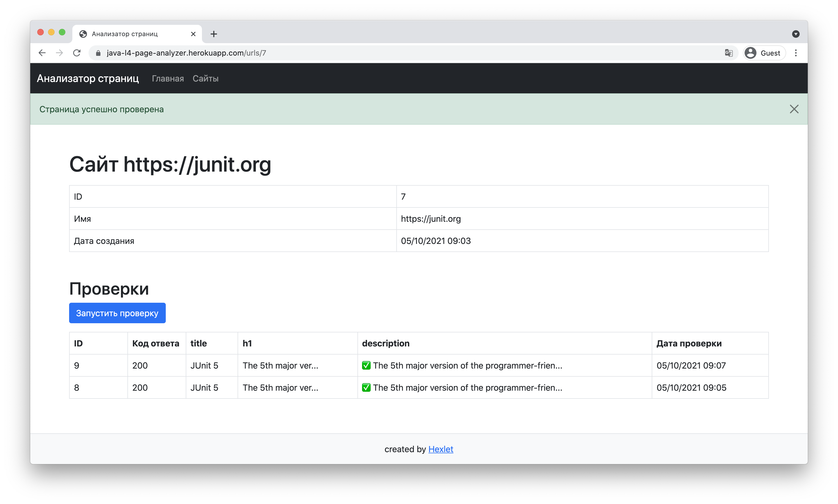Open a new browser tab

(x=214, y=34)
